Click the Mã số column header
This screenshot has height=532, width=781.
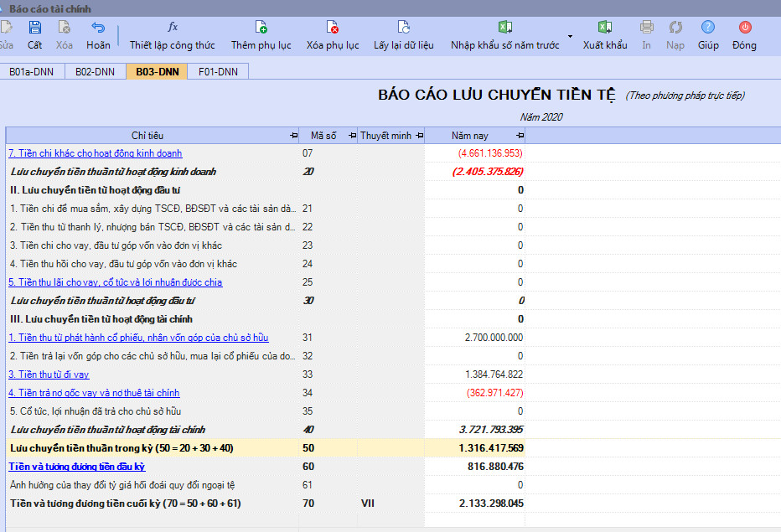point(328,136)
